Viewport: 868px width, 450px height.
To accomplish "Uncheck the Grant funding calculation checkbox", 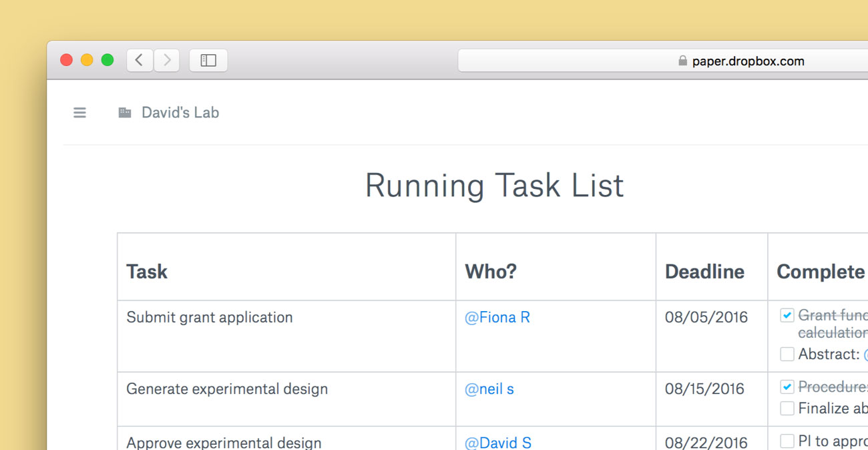I will tap(787, 315).
